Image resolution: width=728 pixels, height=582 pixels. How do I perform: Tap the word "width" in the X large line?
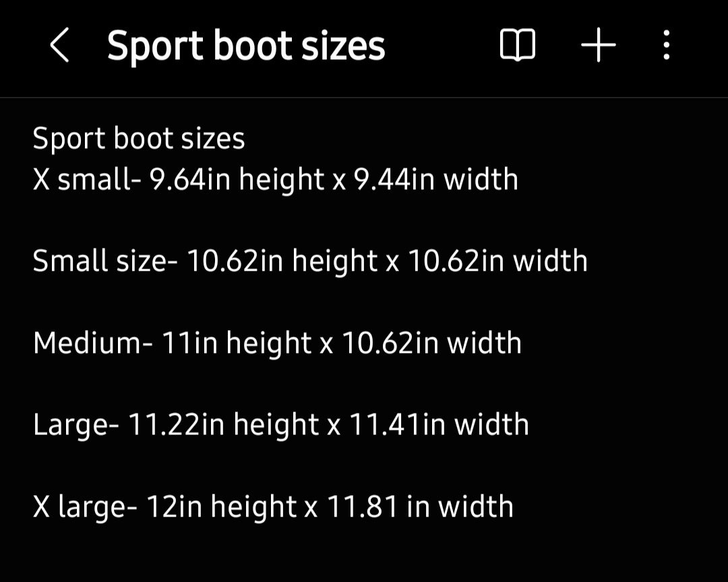(x=477, y=507)
